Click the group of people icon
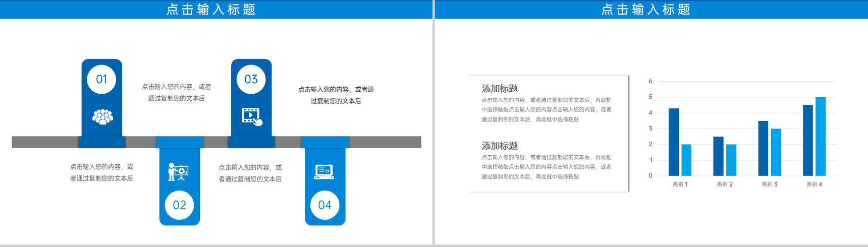868x247 pixels. [102, 116]
